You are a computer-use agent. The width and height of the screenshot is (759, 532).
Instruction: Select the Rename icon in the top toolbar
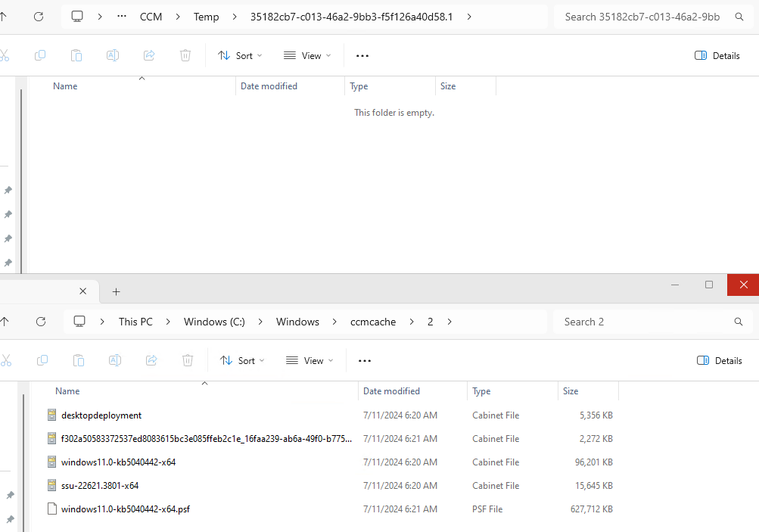pos(112,55)
